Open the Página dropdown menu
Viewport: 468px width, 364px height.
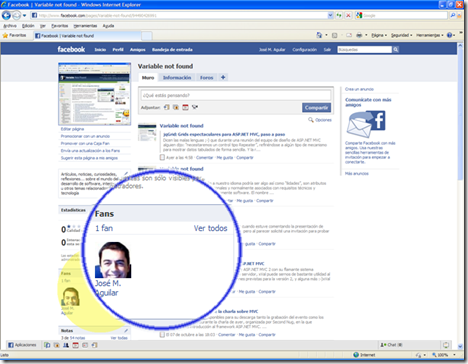click(x=379, y=35)
